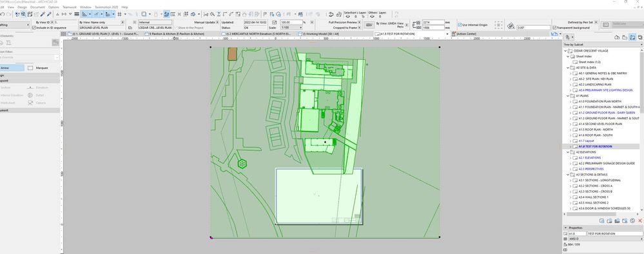Open the tab overview grid icon

click(x=64, y=34)
